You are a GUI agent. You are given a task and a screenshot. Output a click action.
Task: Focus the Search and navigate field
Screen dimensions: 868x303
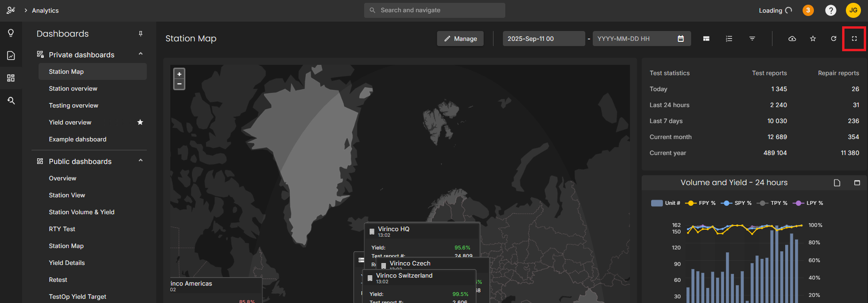[x=435, y=10]
